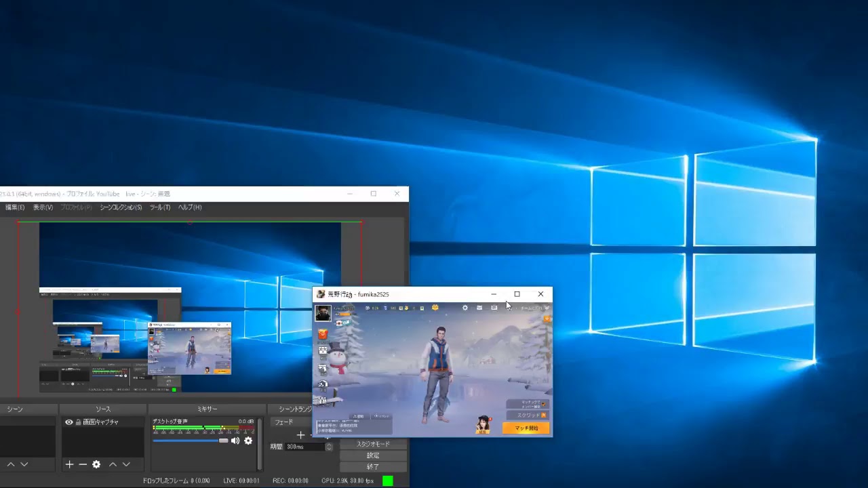The width and height of the screenshot is (868, 488).
Task: Click the girl character icon near マッチ開始
Action: [x=484, y=424]
